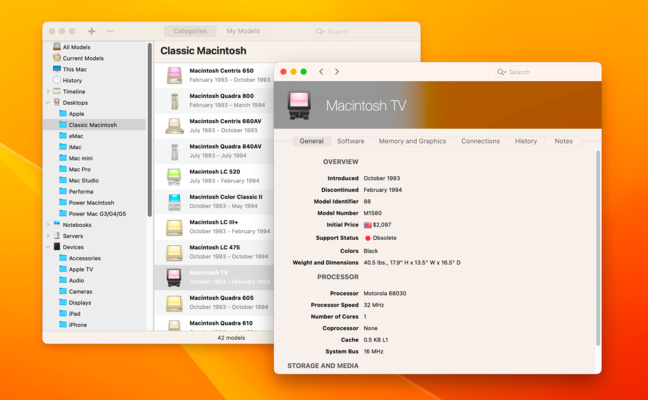Open the Memory and Graphics tab
This screenshot has height=400, width=648.
(412, 141)
